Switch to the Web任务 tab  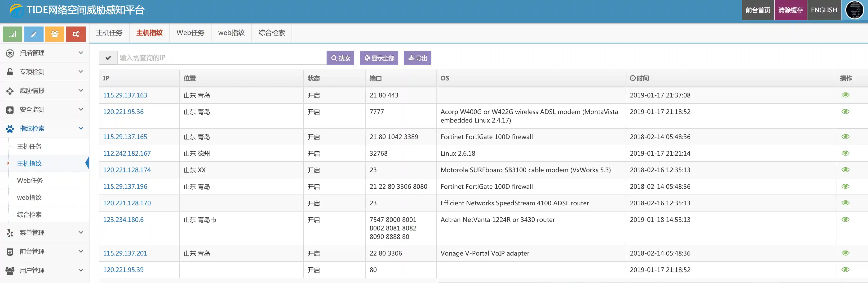(190, 33)
